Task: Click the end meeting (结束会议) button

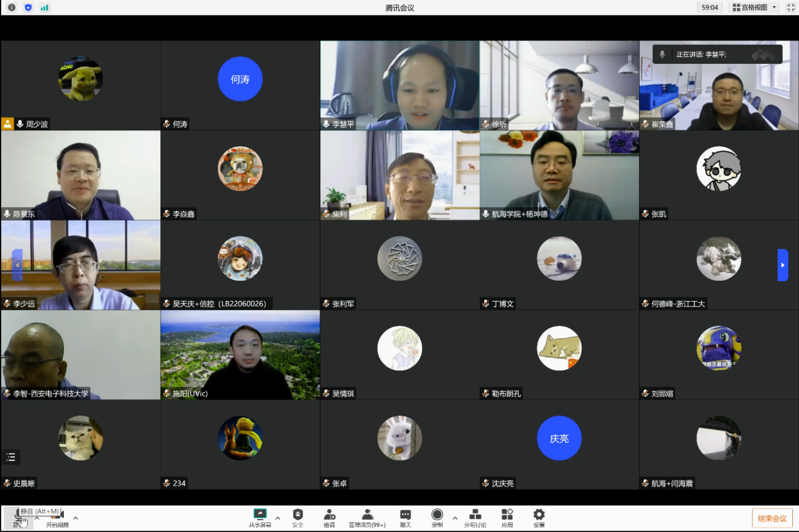Action: tap(772, 518)
